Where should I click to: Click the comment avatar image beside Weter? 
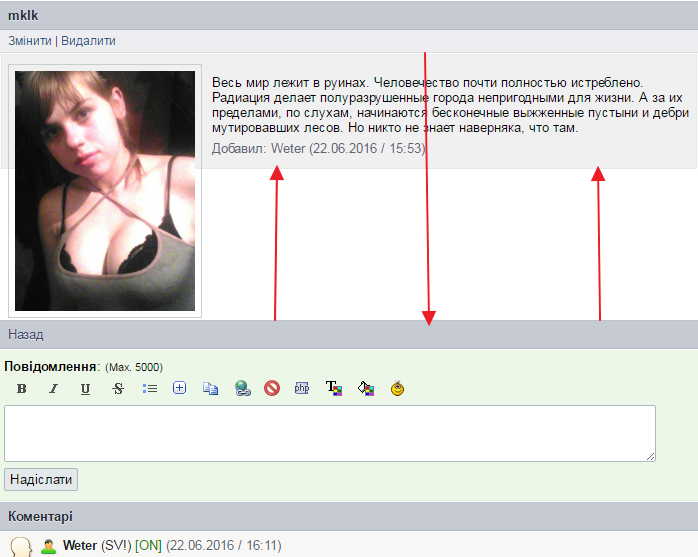point(21,547)
